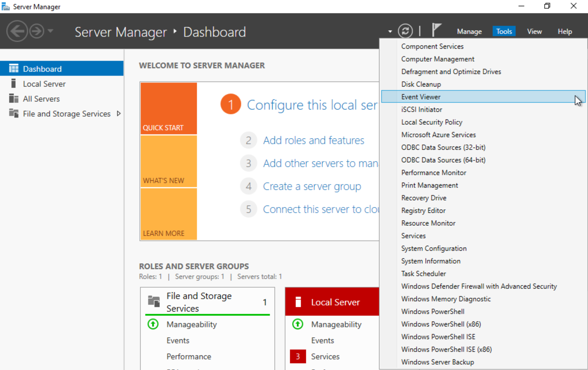Click the back navigation arrow

pyautogui.click(x=17, y=31)
